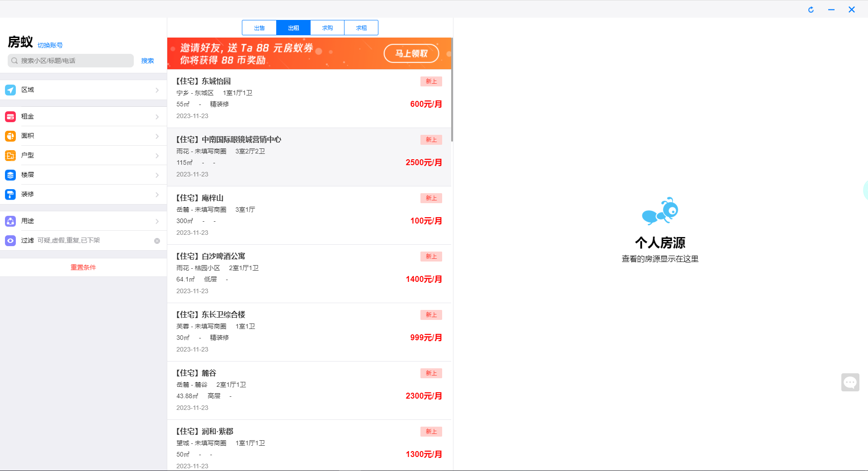The width and height of the screenshot is (868, 471).
Task: Expand the 区域 filter chevron
Action: pos(157,90)
